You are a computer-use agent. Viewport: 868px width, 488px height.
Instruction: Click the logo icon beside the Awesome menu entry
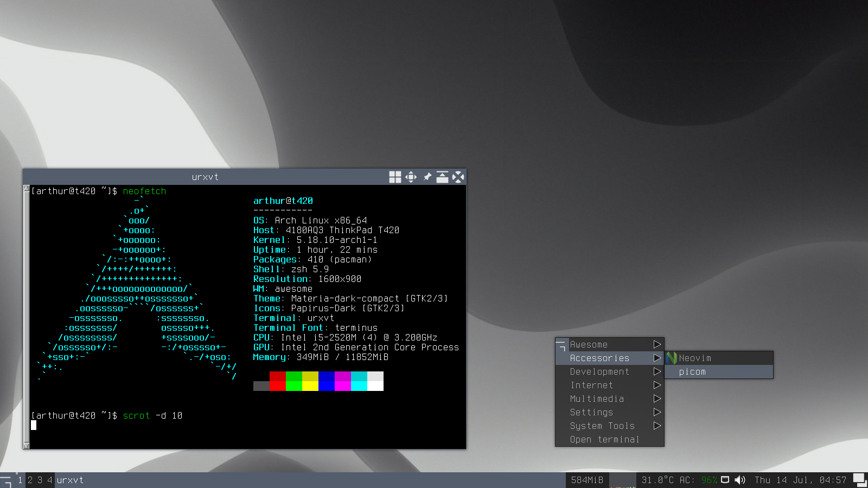(x=561, y=344)
